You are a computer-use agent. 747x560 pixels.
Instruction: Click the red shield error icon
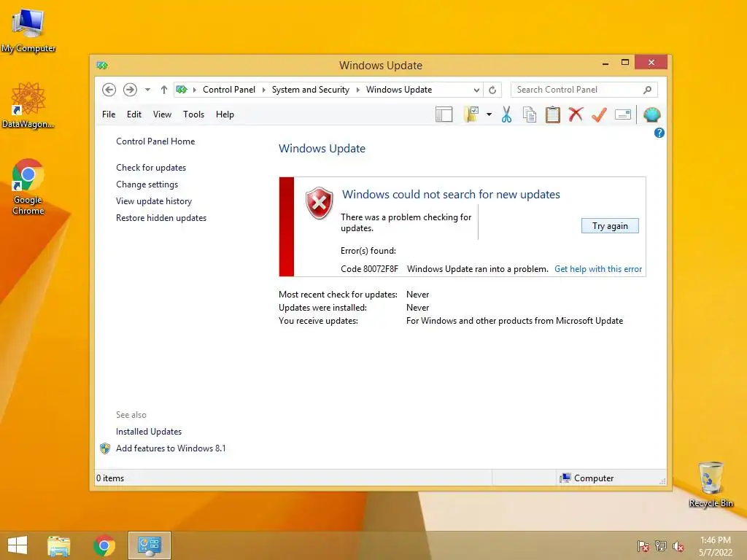[319, 203]
